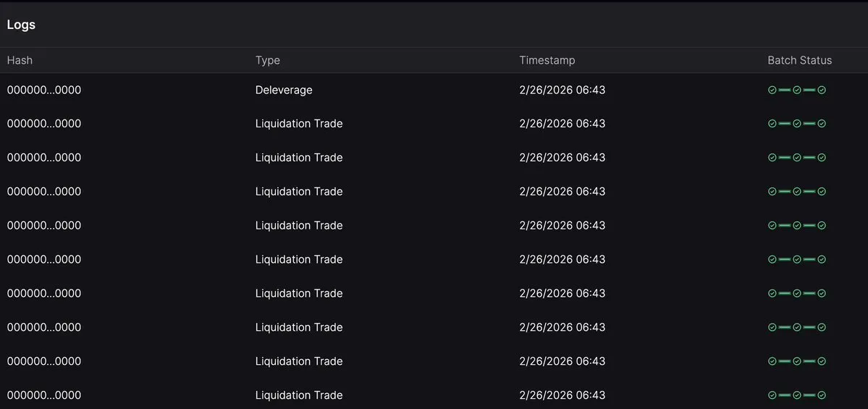
Task: Sort by the Type column header
Action: coord(268,60)
